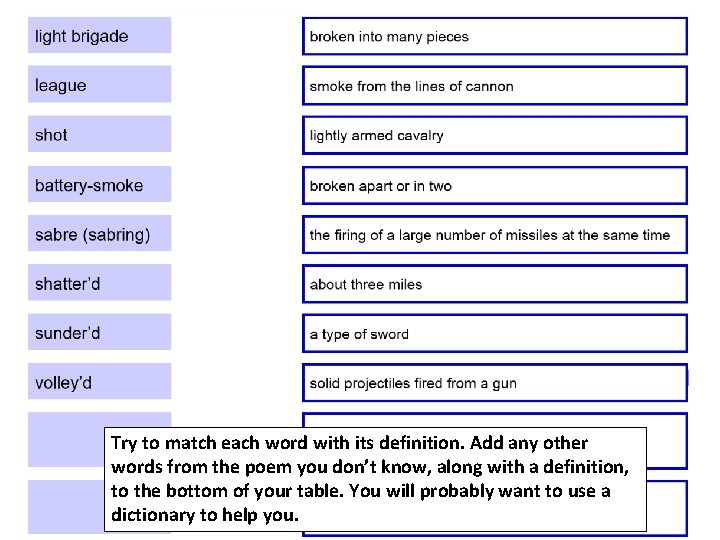Click the 'league' word box

(x=100, y=84)
